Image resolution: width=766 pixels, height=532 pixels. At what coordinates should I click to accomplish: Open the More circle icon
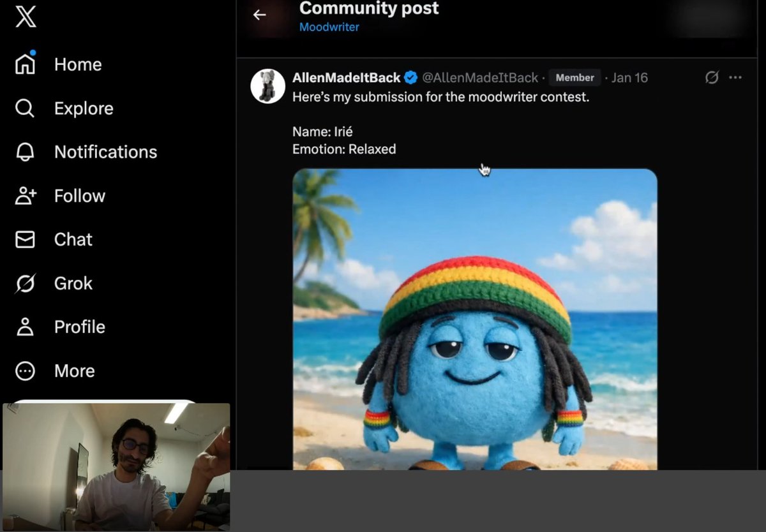(x=25, y=371)
